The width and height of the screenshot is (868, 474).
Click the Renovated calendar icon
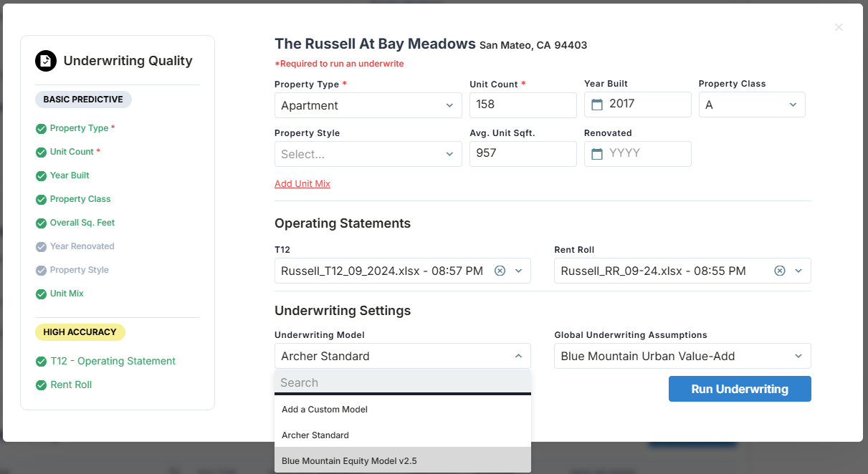click(597, 154)
